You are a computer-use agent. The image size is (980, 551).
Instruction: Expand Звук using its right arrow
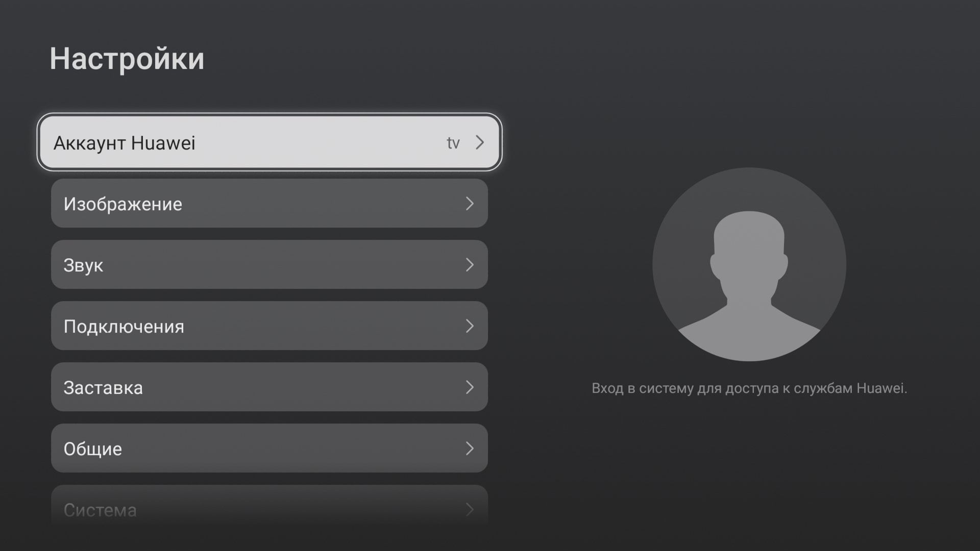click(x=470, y=265)
